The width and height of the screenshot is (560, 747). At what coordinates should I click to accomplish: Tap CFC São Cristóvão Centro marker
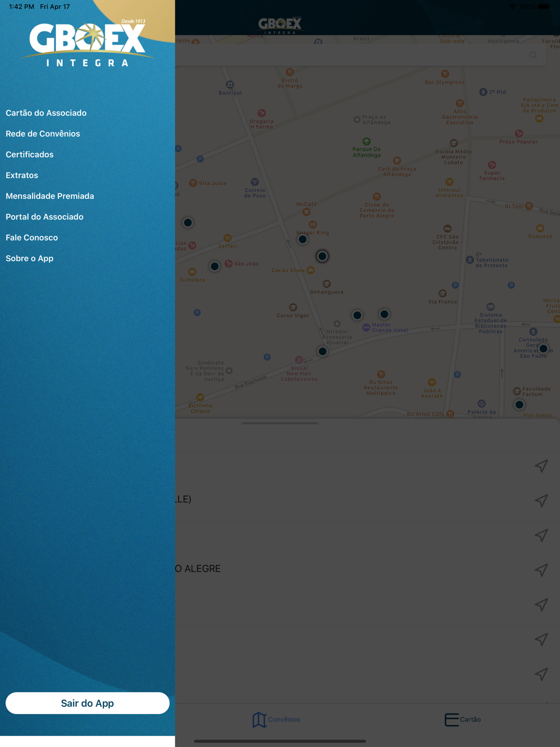[x=447, y=228]
